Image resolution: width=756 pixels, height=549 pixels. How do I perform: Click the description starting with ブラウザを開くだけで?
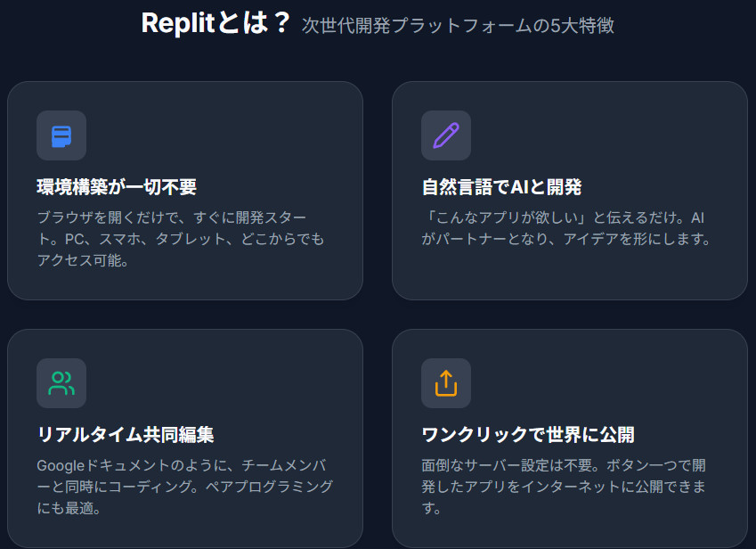[x=181, y=239]
